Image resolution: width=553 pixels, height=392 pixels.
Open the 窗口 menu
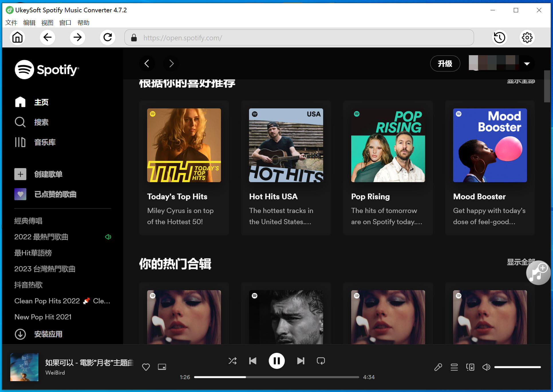[x=65, y=23]
